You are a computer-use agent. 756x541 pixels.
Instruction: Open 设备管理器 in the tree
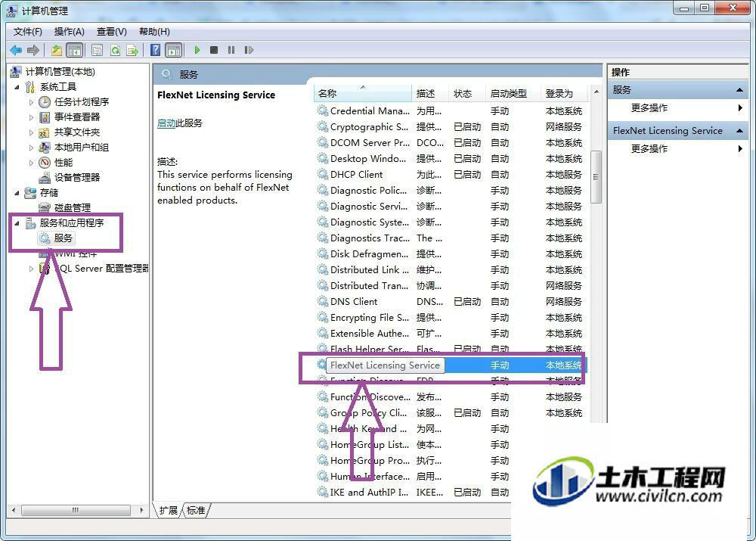[x=76, y=177]
